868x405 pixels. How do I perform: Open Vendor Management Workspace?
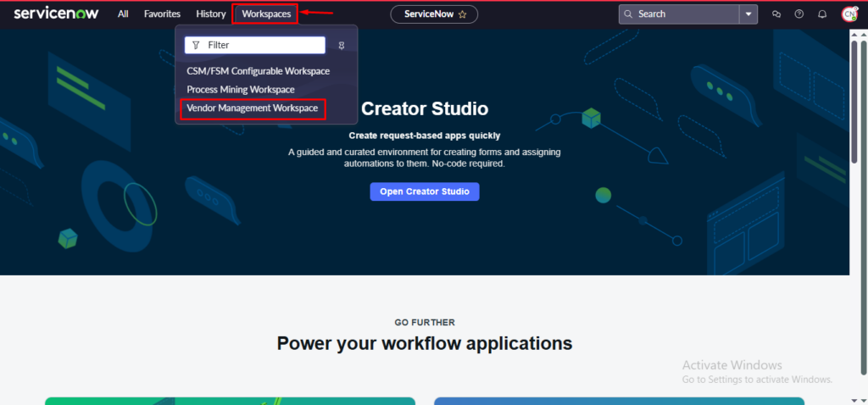tap(252, 109)
